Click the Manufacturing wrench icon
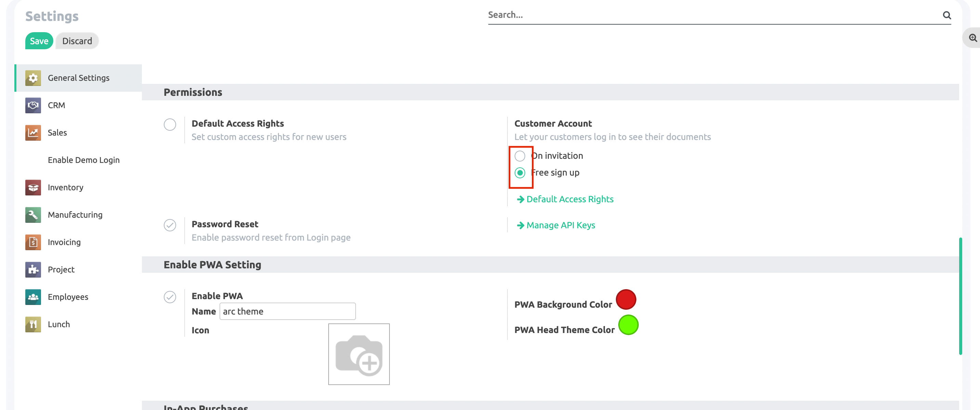This screenshot has height=410, width=980. 33,215
